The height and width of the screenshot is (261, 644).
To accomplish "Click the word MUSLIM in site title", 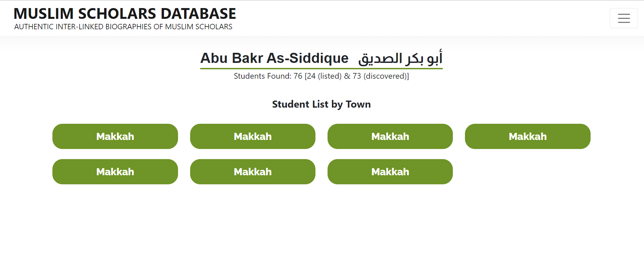I will (x=44, y=14).
